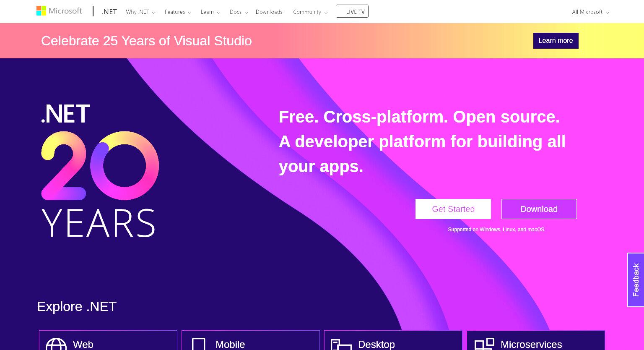Expand the Community menu
The width and height of the screenshot is (644, 350).
click(x=310, y=12)
